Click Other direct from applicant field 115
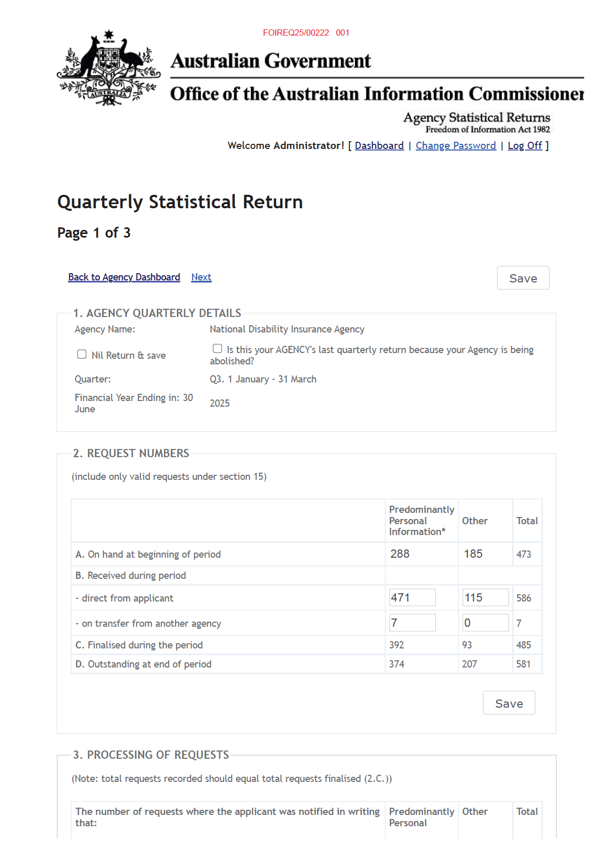 (x=486, y=597)
